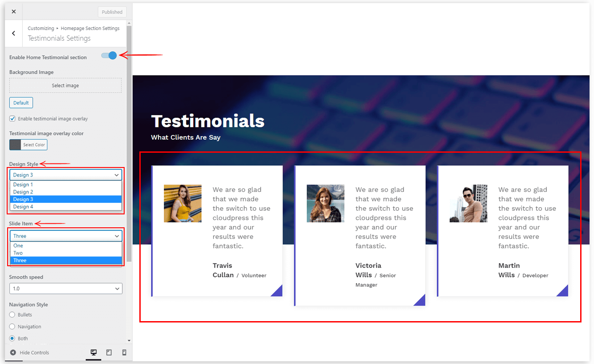The height and width of the screenshot is (364, 594).
Task: Choose highlighted Design 3 option in list
Action: [x=66, y=199]
